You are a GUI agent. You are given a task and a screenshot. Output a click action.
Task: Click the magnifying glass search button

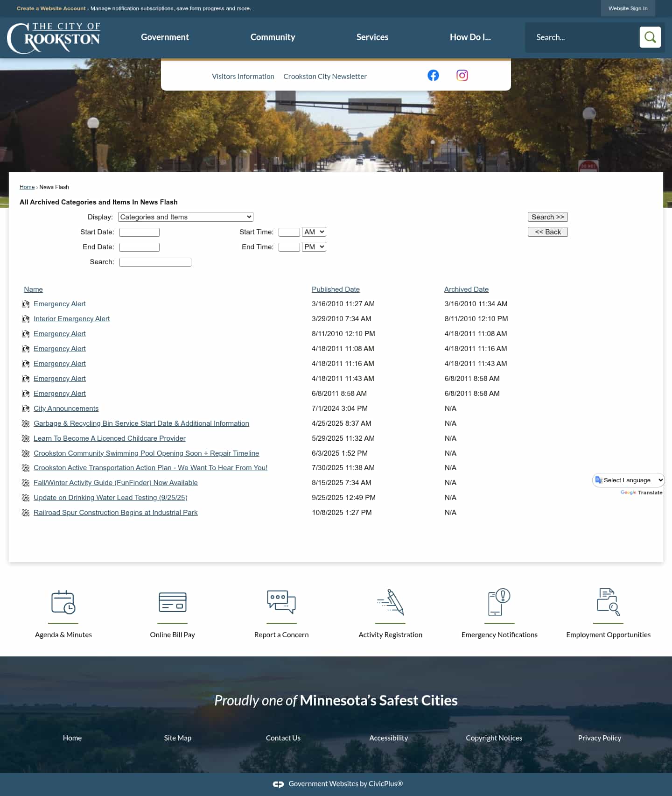click(650, 37)
